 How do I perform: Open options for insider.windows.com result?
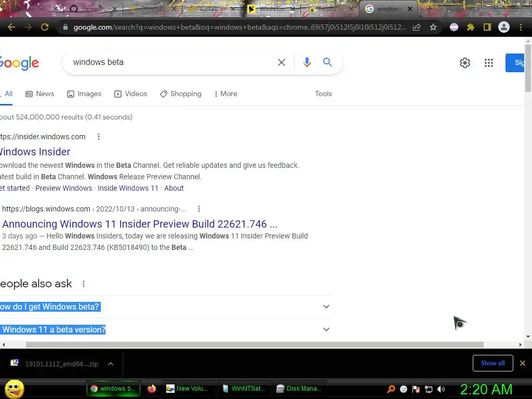coord(99,137)
